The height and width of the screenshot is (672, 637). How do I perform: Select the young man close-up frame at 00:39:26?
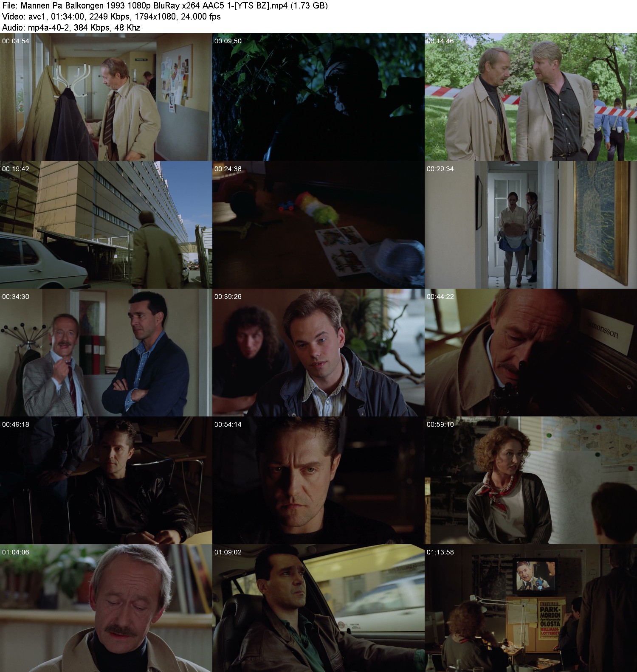click(x=318, y=352)
